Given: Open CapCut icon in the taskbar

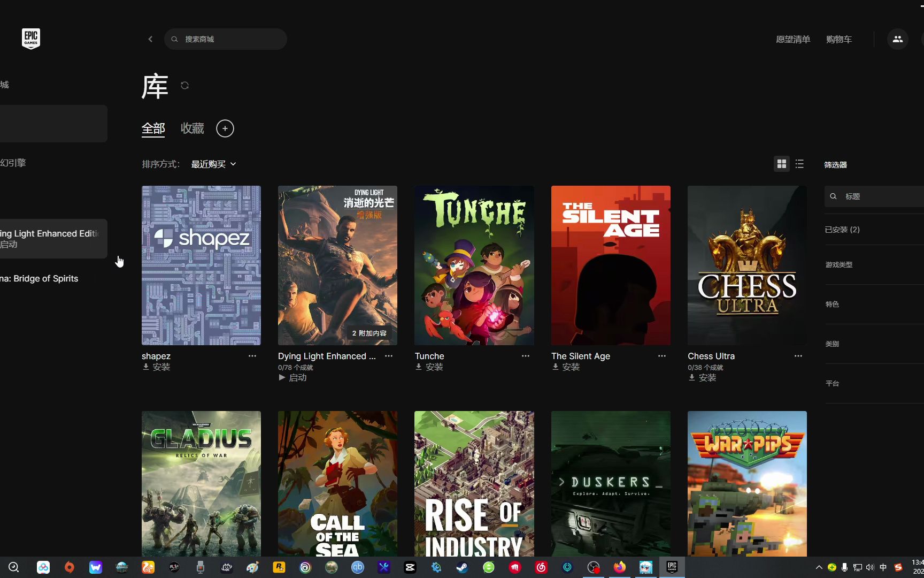Looking at the screenshot, I should tap(410, 567).
